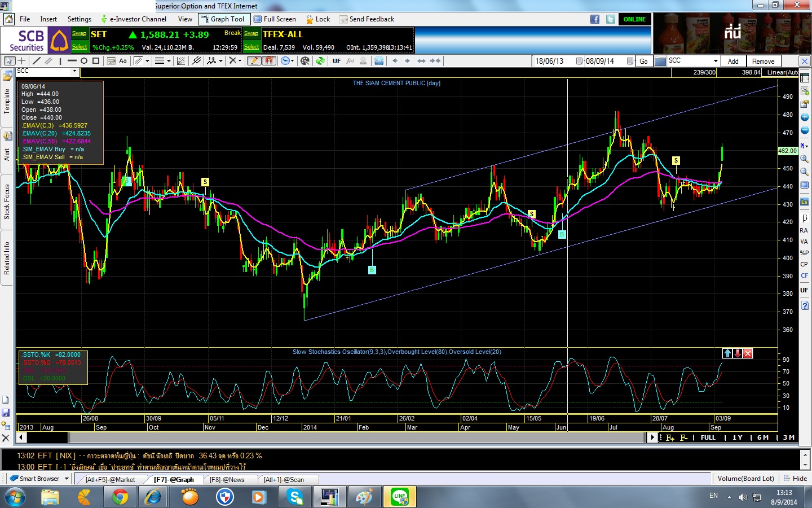Select the crosshair cursor tool
This screenshot has height=508, width=812.
point(21,61)
